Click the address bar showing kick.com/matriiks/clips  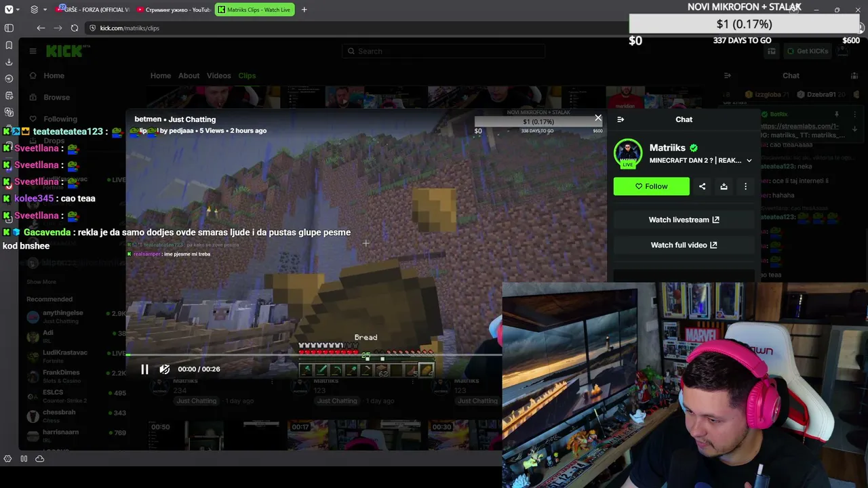coord(359,28)
